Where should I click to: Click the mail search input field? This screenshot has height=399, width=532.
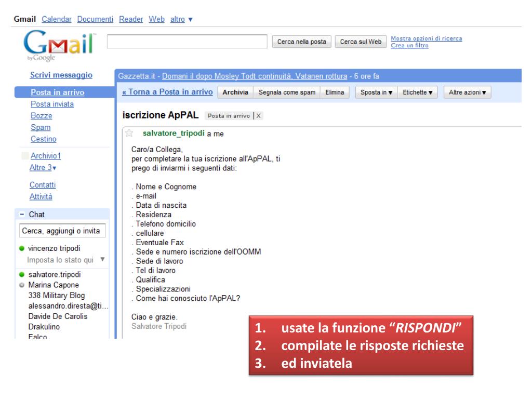click(187, 42)
